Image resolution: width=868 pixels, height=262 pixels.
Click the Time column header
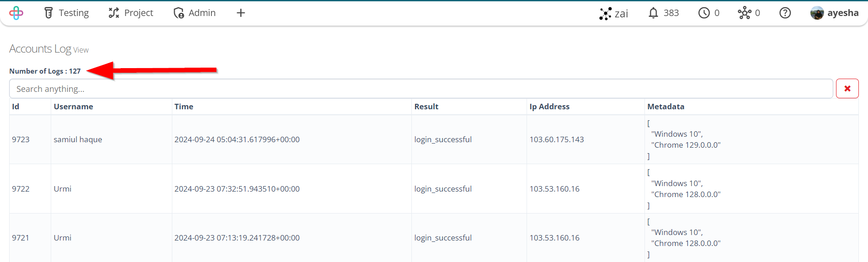pos(184,107)
